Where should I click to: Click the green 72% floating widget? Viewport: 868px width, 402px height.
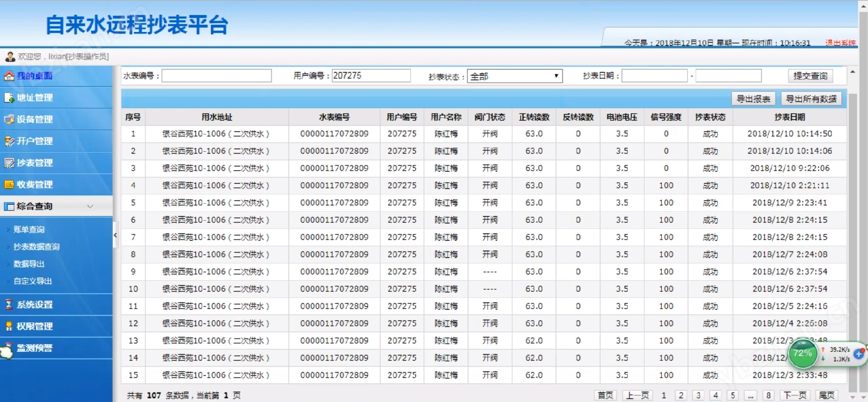[802, 353]
